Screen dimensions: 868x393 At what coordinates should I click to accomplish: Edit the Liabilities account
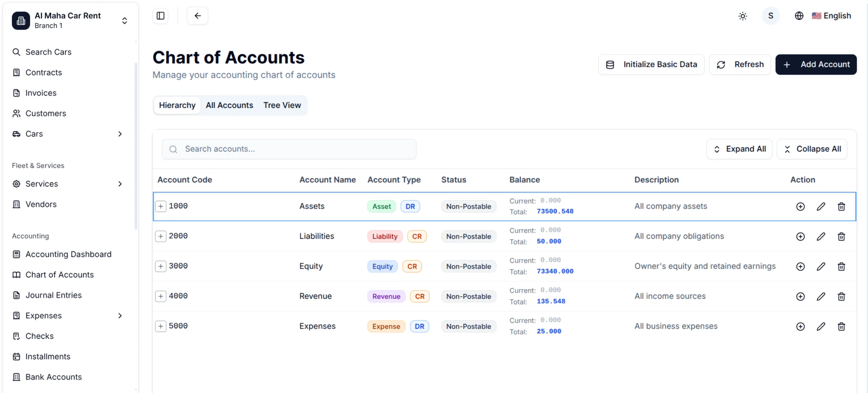[x=821, y=236]
